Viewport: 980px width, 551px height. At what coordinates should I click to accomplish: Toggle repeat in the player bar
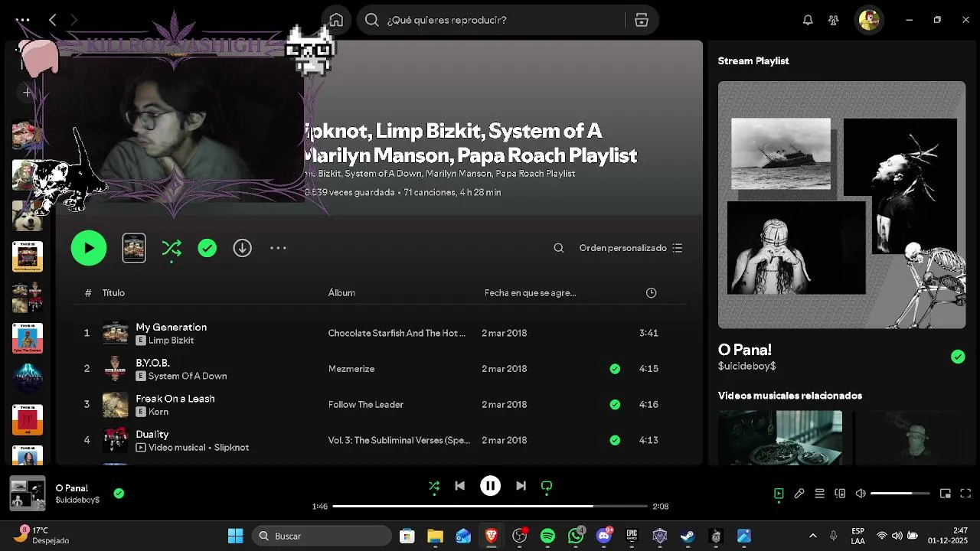click(547, 486)
